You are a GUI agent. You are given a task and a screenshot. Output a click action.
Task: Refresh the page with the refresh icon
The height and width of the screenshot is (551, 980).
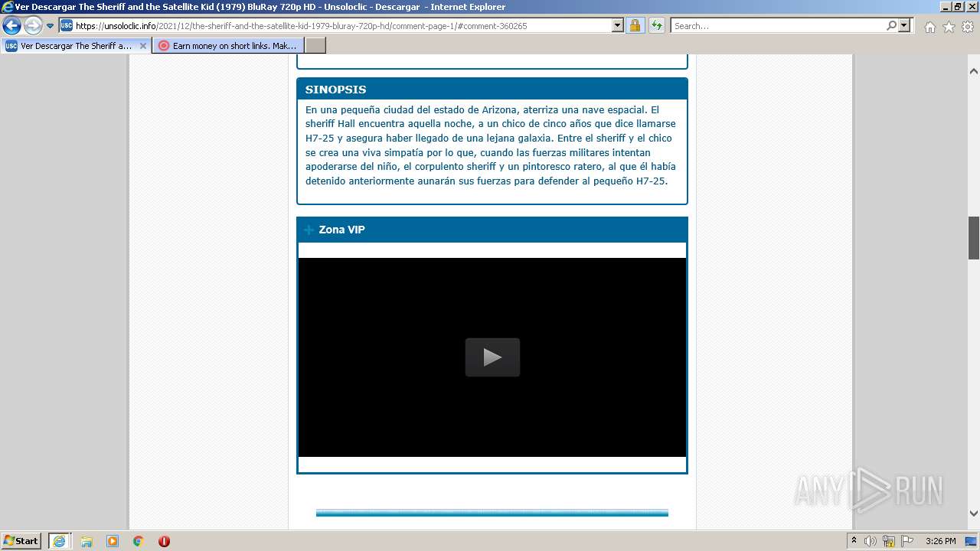(x=657, y=26)
